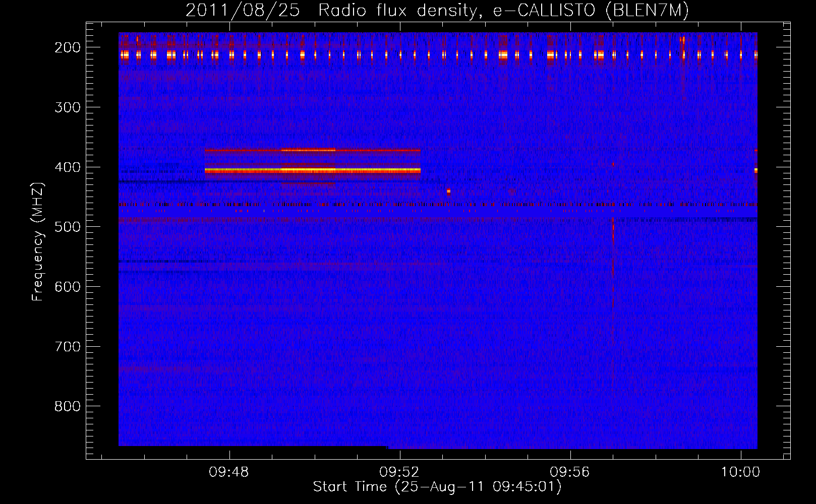The width and height of the screenshot is (816, 504).
Task: Click the 10:00 time tick label
Action: click(x=740, y=472)
